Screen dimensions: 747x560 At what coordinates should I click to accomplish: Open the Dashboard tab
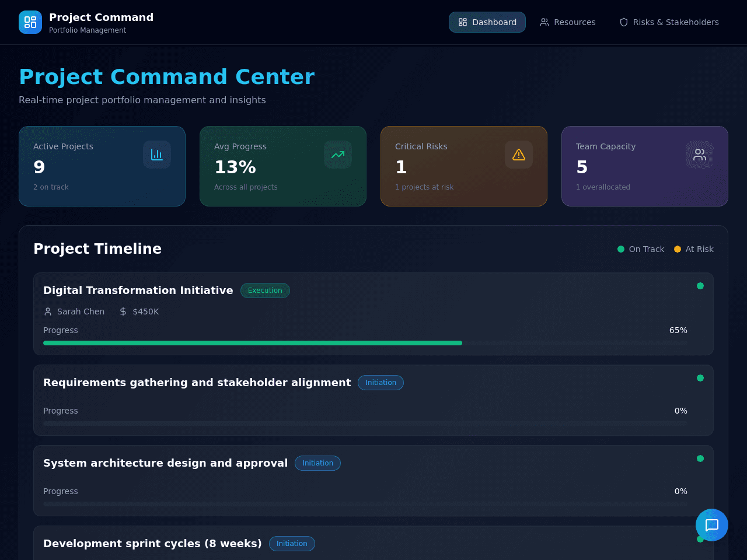[x=487, y=22]
